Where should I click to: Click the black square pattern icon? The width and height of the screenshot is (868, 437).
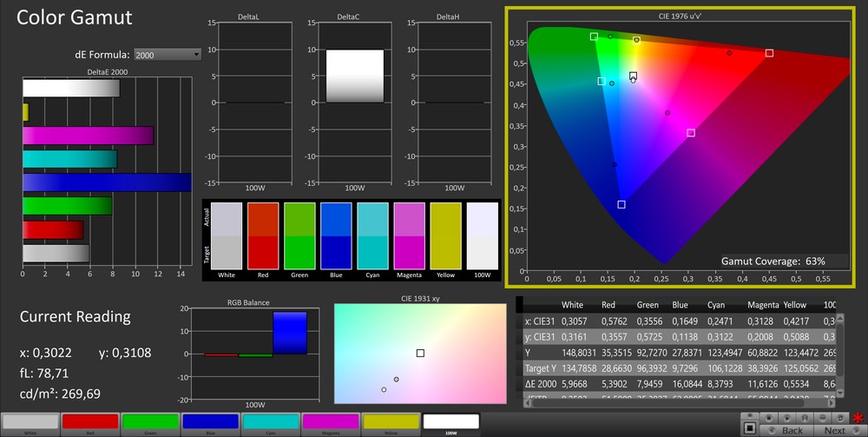pos(750,428)
